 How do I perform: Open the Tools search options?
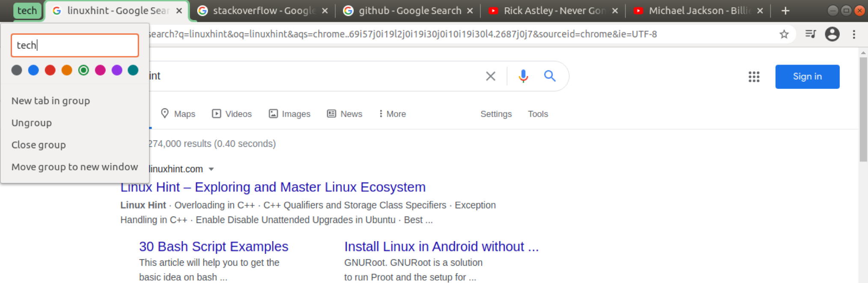click(x=538, y=114)
